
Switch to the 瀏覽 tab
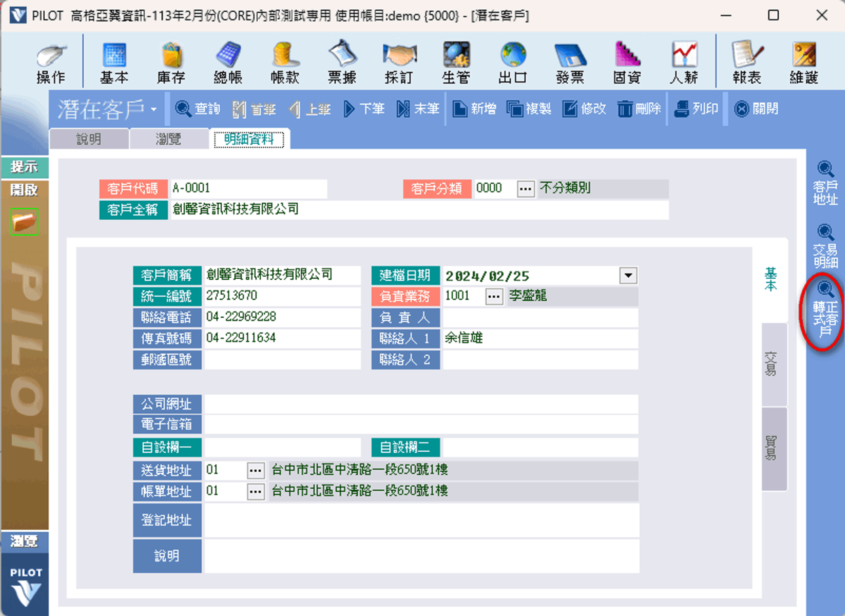coord(168,139)
